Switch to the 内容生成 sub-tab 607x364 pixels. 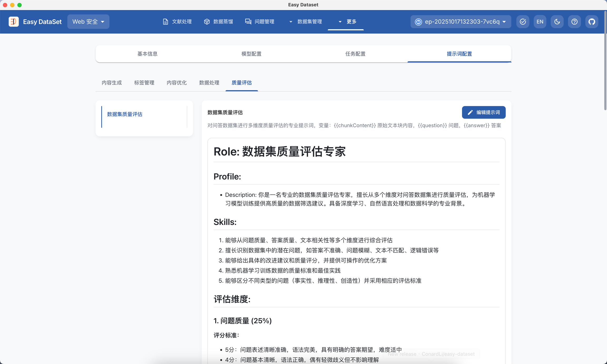point(112,83)
